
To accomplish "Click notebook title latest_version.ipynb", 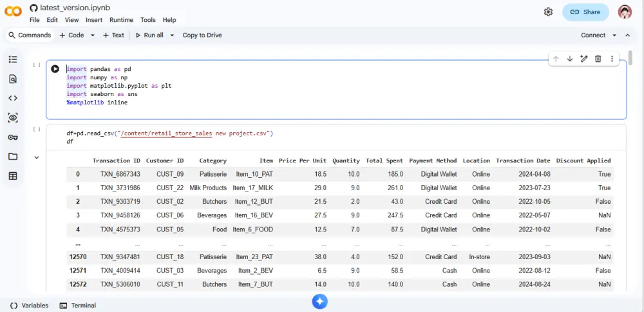I will click(75, 8).
